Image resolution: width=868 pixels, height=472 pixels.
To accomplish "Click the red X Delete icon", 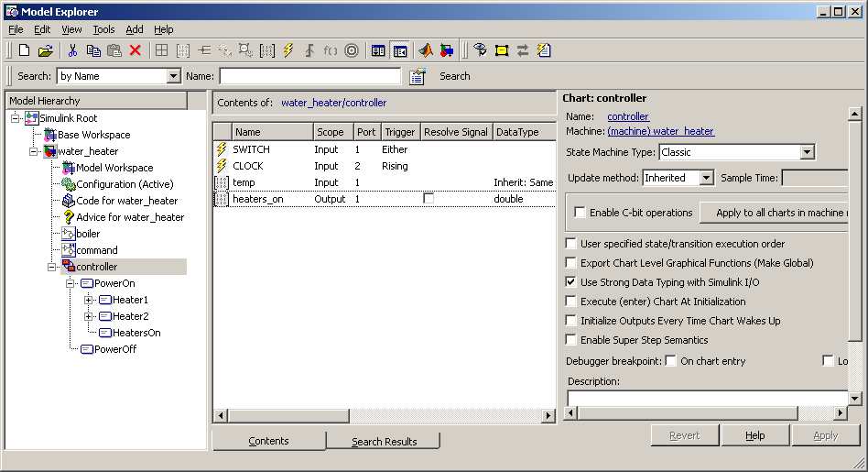I will point(136,50).
